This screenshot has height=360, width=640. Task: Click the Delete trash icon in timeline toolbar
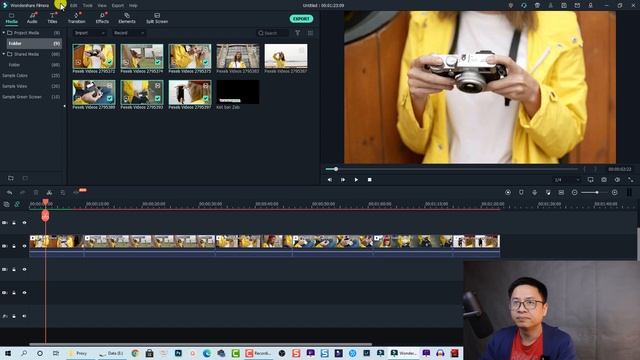click(36, 193)
